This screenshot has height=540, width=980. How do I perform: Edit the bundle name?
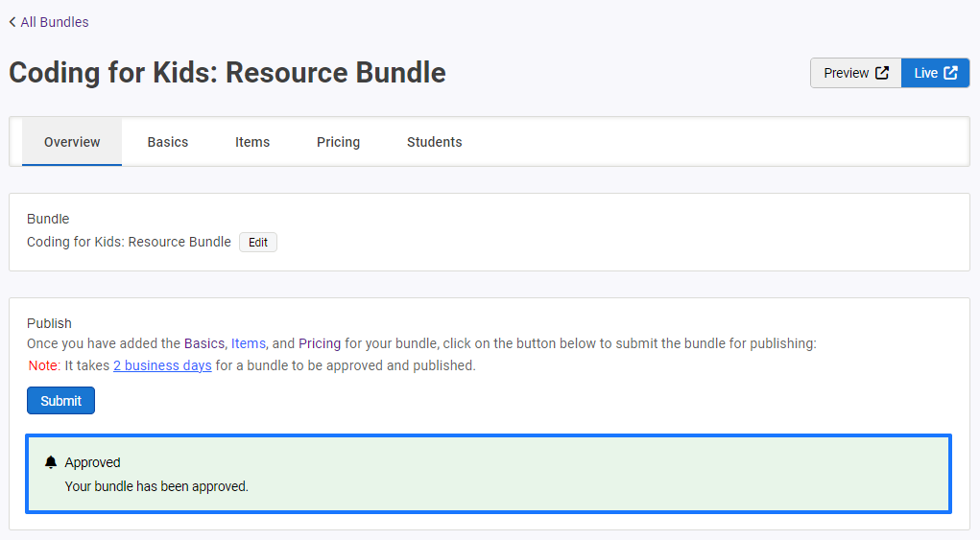(258, 243)
